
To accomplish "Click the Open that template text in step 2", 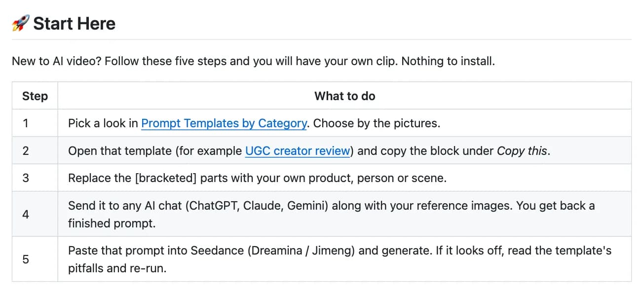I will (x=120, y=150).
